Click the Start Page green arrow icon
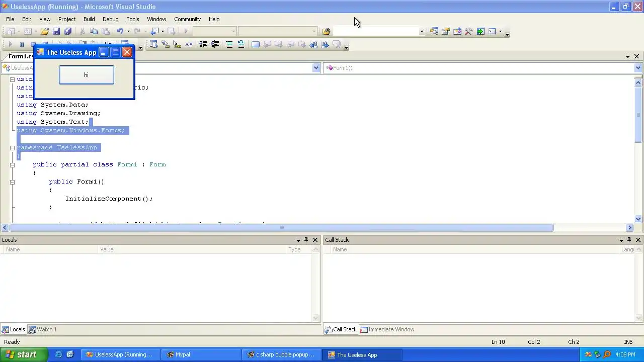The height and width of the screenshot is (362, 644). click(480, 31)
